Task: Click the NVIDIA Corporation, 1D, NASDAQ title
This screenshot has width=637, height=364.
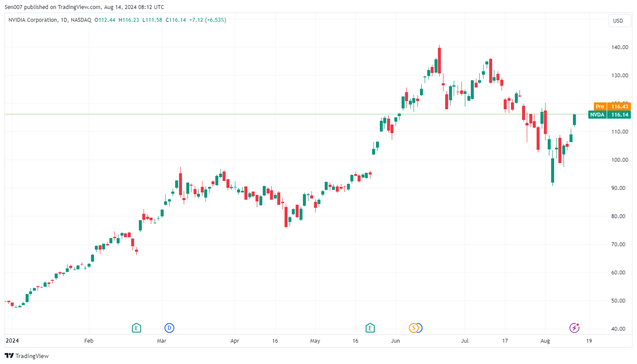Action: (50, 20)
